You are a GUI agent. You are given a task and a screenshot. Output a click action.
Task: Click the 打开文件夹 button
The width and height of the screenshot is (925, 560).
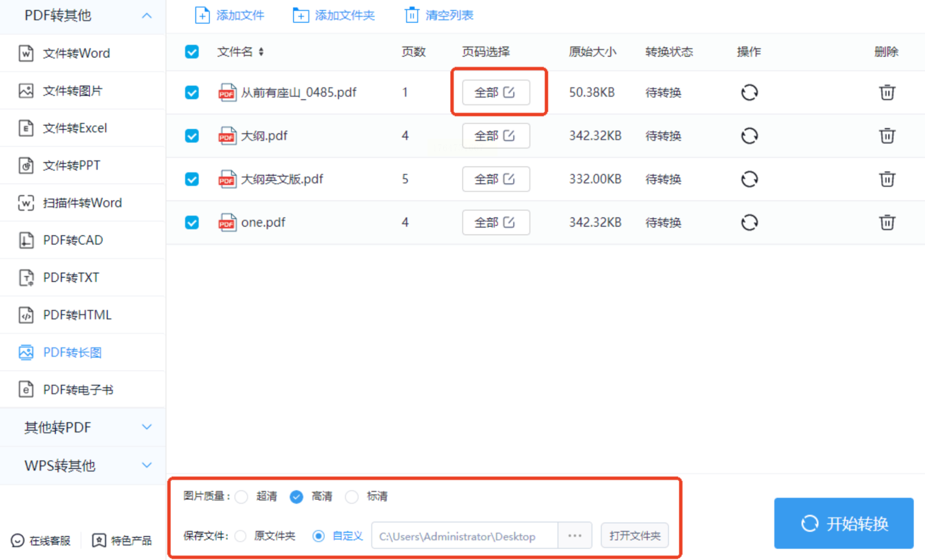tap(634, 536)
